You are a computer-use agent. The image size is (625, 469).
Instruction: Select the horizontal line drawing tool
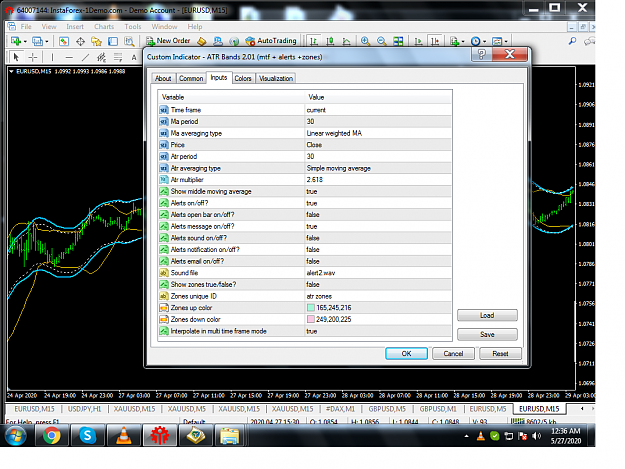[69, 57]
